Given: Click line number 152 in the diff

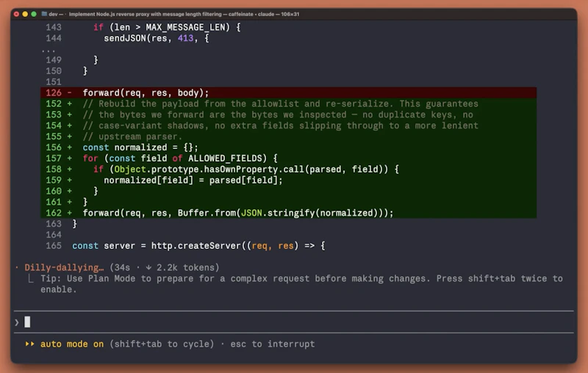Looking at the screenshot, I should coord(54,104).
